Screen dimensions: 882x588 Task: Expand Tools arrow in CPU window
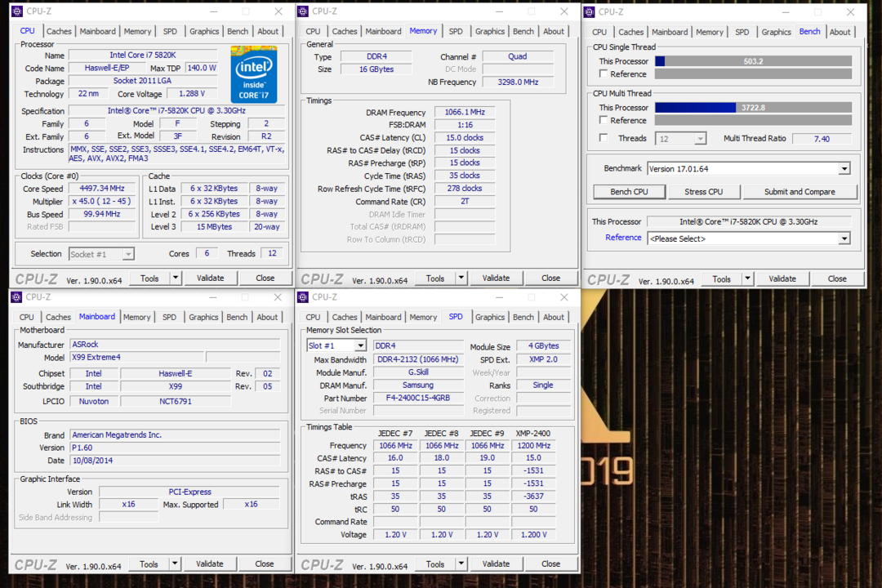176,278
